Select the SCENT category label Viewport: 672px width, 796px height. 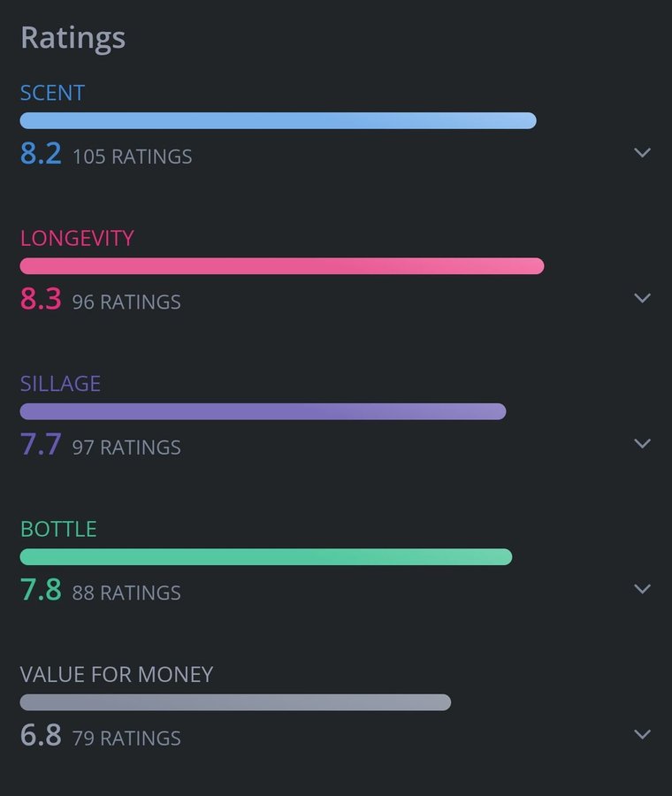coord(52,93)
